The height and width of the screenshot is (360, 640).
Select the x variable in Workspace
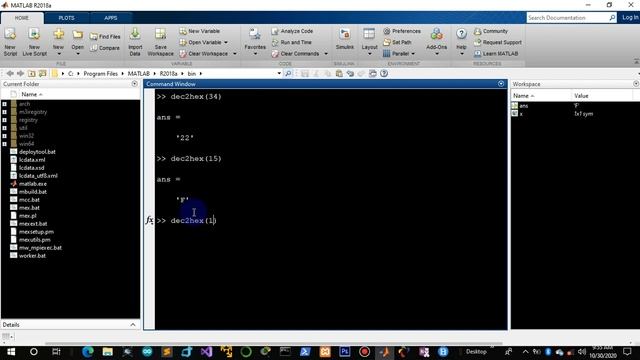click(521, 114)
